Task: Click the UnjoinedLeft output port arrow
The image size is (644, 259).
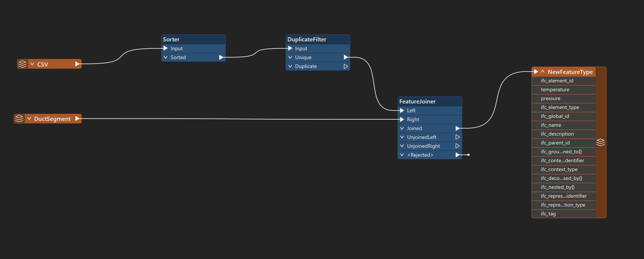Action: 457,137
